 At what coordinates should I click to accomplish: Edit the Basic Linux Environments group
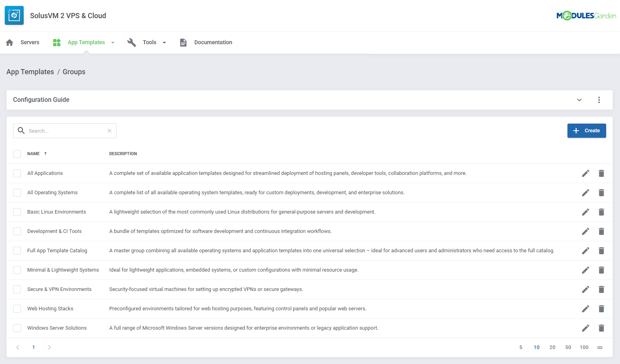[586, 212]
